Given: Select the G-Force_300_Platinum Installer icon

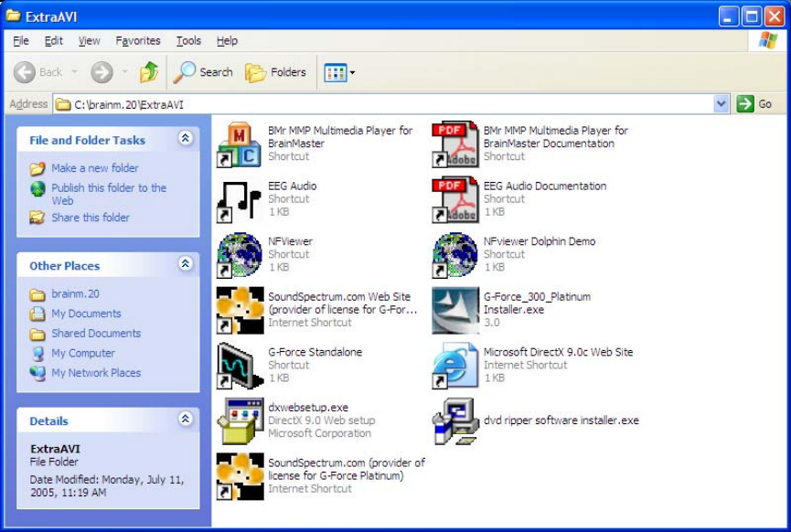Looking at the screenshot, I should pos(454,311).
